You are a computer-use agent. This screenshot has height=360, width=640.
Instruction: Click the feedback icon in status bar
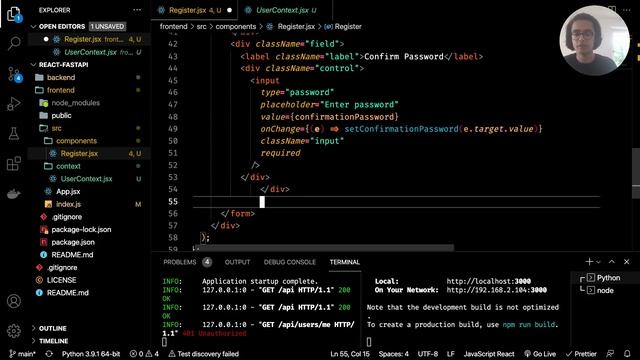(x=610, y=354)
